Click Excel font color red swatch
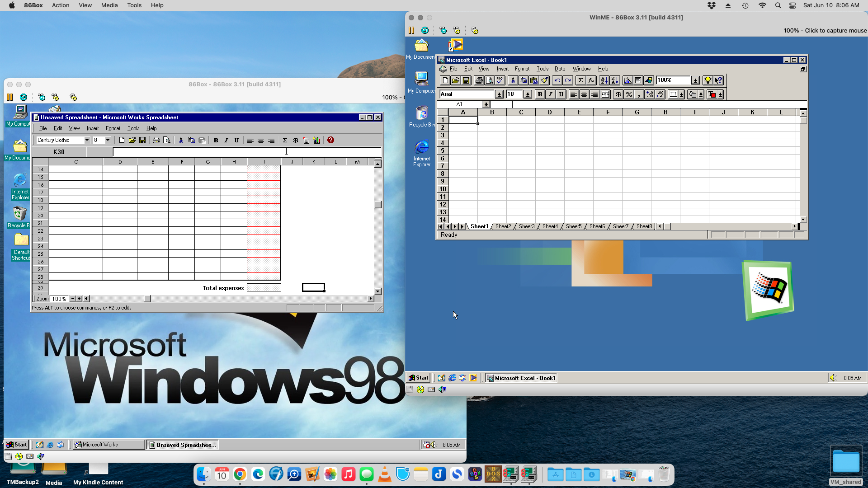 pos(712,94)
